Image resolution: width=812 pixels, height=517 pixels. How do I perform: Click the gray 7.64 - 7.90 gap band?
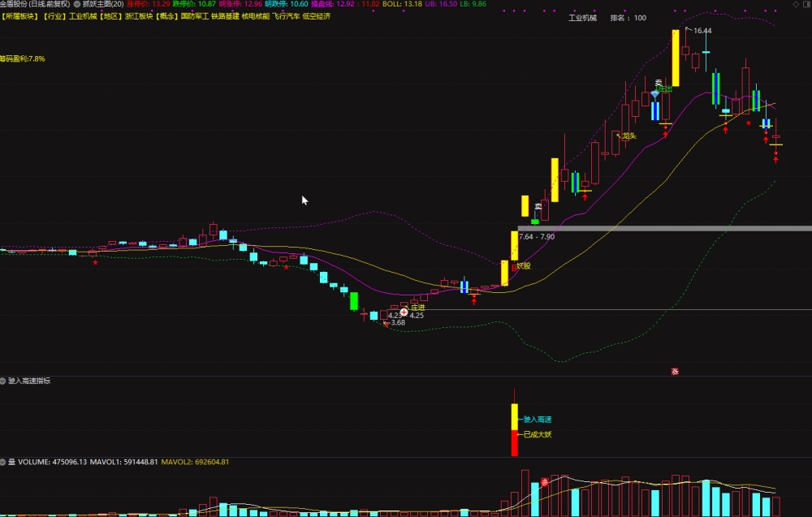(664, 228)
